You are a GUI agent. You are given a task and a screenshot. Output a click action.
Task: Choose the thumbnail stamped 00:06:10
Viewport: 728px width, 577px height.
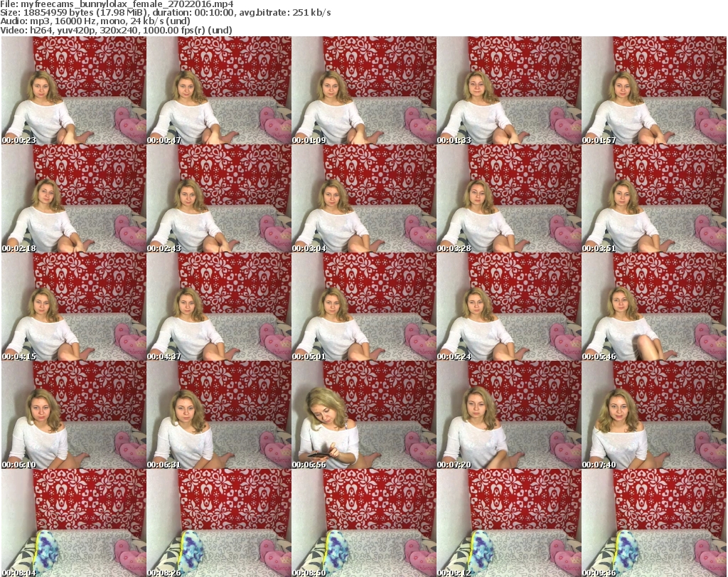74,415
